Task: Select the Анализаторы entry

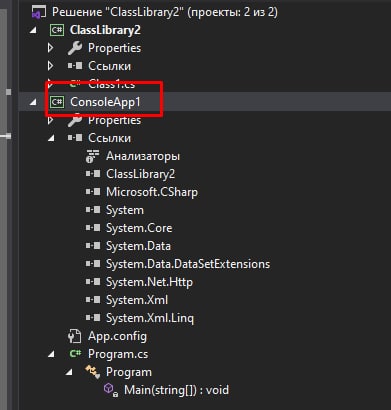Action: pyautogui.click(x=143, y=156)
